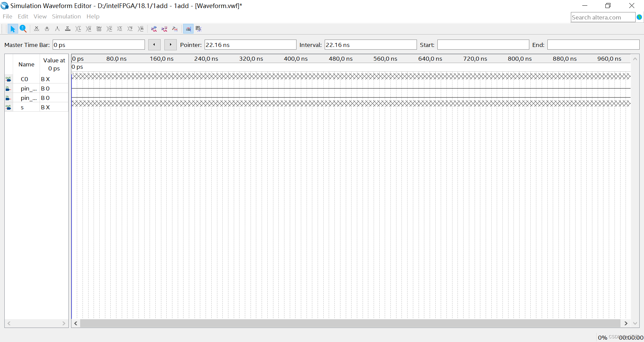Click the Name column header
The width and height of the screenshot is (644, 342).
pos(26,64)
